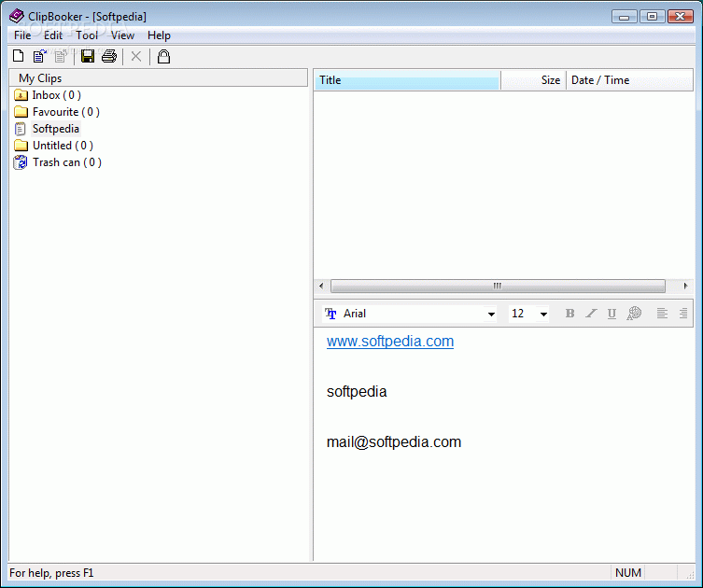Click the horizontal scrollbar thumb in clip list
The image size is (703, 588).
(x=498, y=286)
